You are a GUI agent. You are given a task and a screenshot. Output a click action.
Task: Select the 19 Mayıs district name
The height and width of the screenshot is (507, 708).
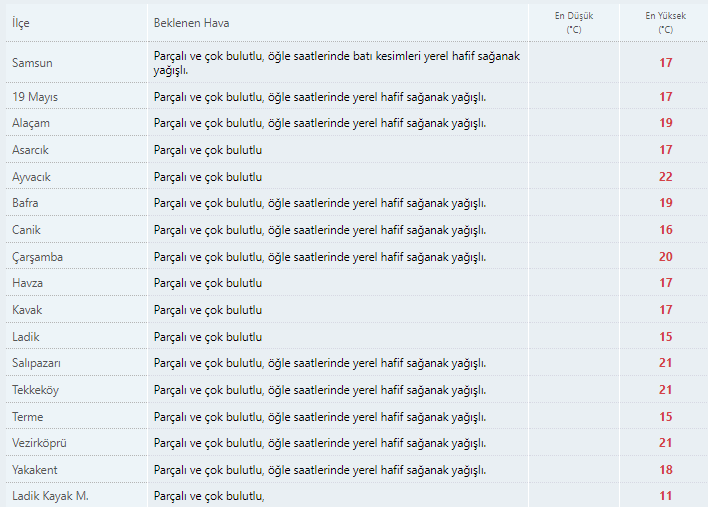point(35,97)
